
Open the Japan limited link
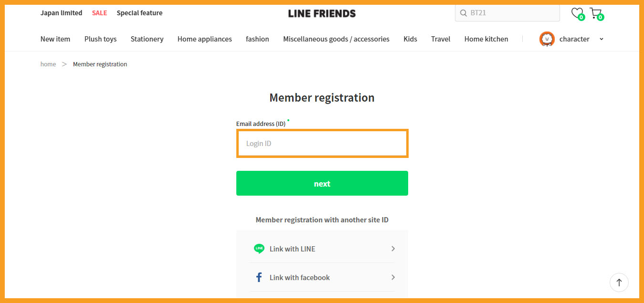pyautogui.click(x=61, y=13)
